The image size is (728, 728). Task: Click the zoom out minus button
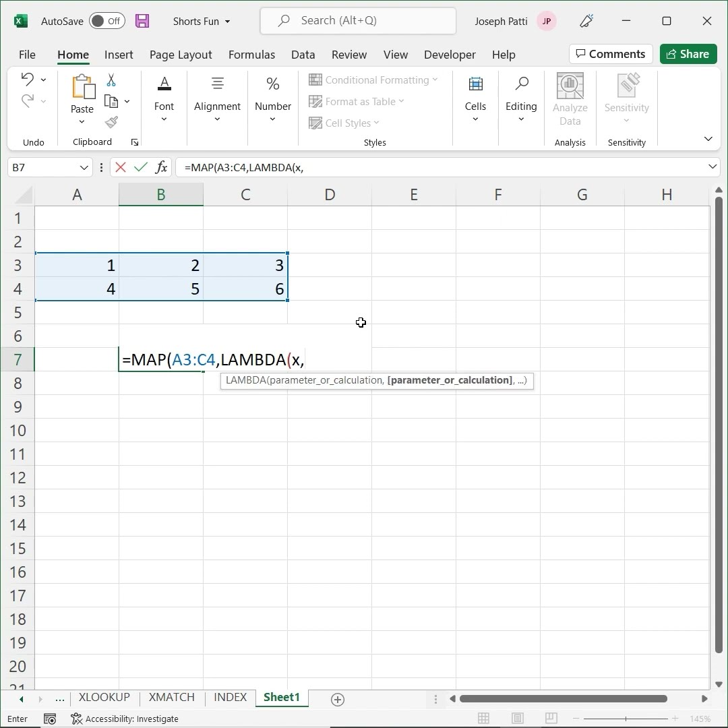(576, 719)
